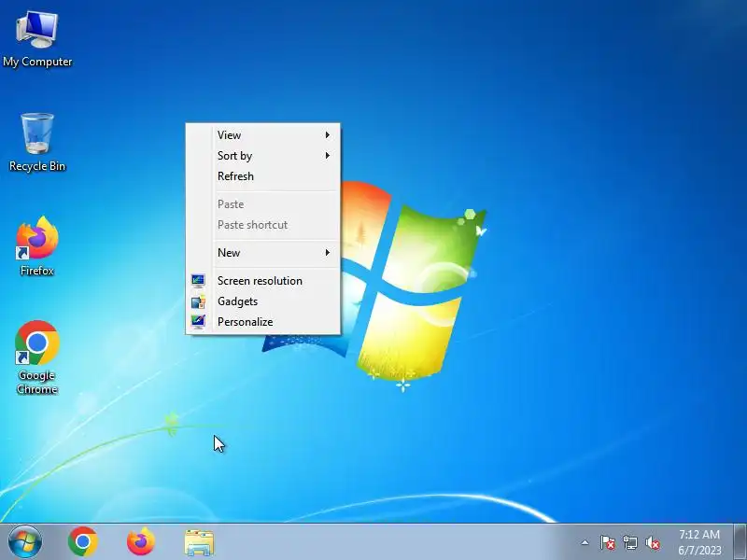
Task: Launch Chrome from the taskbar
Action: point(83,542)
